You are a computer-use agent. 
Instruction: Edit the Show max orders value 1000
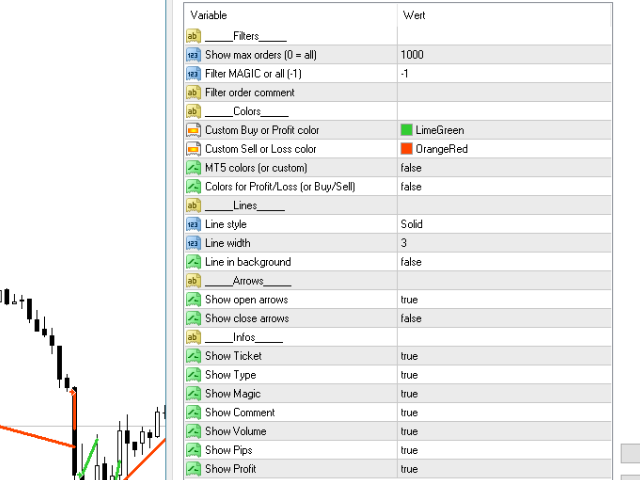click(x=504, y=55)
